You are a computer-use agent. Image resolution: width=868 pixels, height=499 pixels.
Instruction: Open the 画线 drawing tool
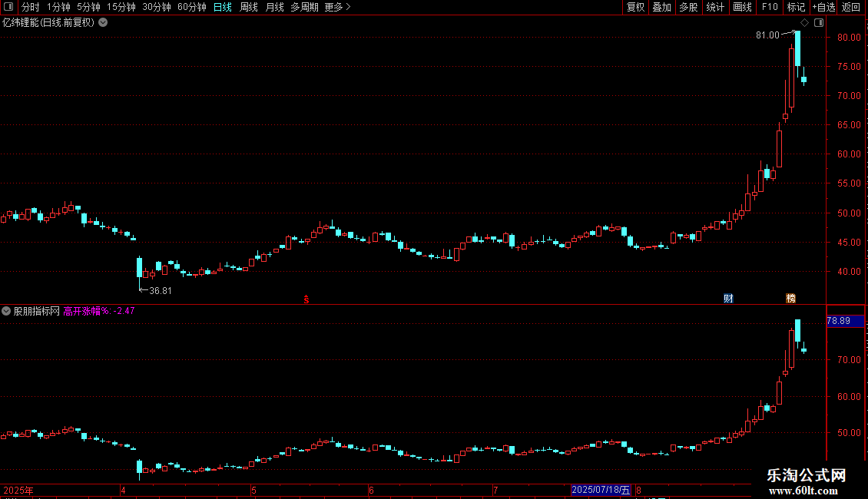[x=742, y=7]
